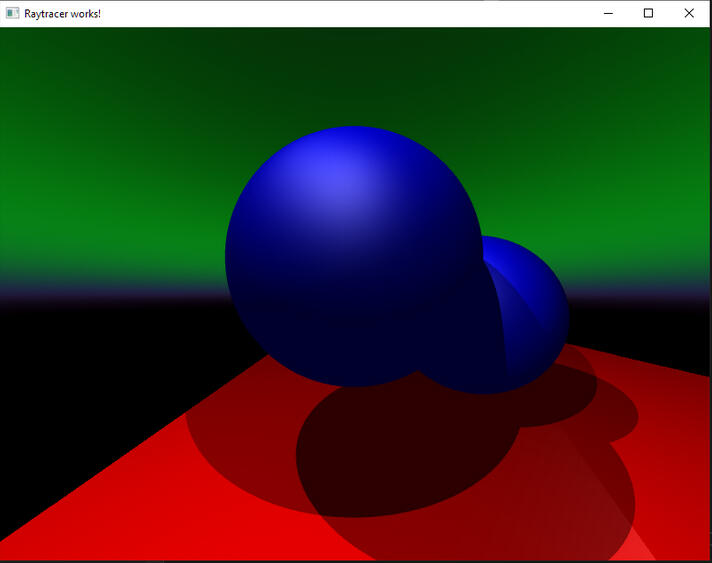Close the Raytracer works! window
The height and width of the screenshot is (563, 712).
click(x=689, y=13)
